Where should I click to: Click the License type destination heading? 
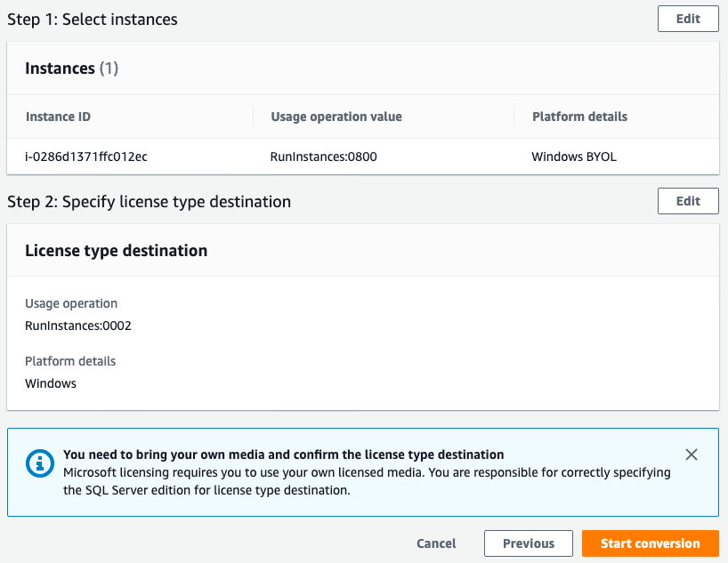(116, 251)
